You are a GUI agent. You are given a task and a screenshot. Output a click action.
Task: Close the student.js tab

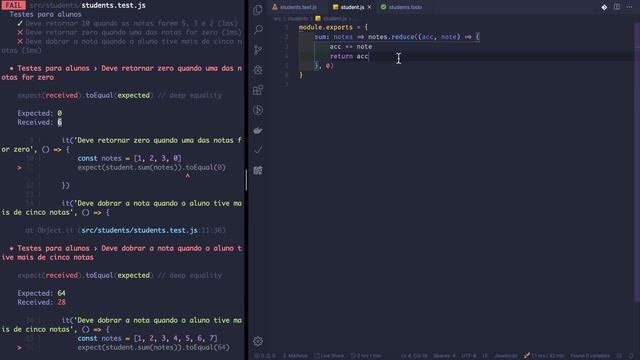pyautogui.click(x=369, y=7)
